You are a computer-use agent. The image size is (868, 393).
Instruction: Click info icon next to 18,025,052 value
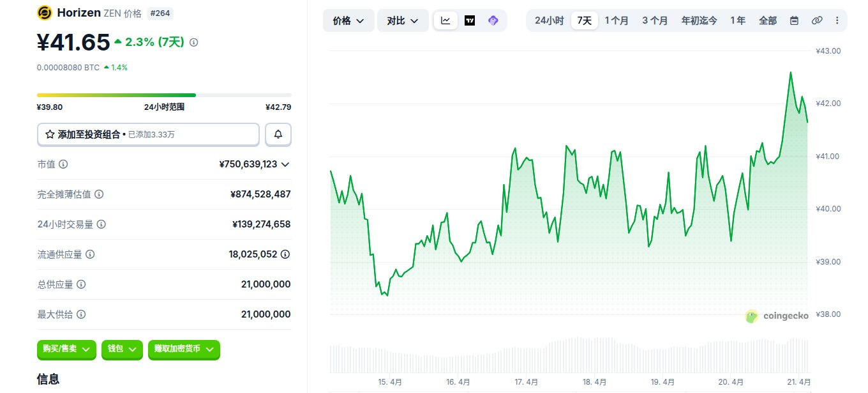(x=285, y=254)
